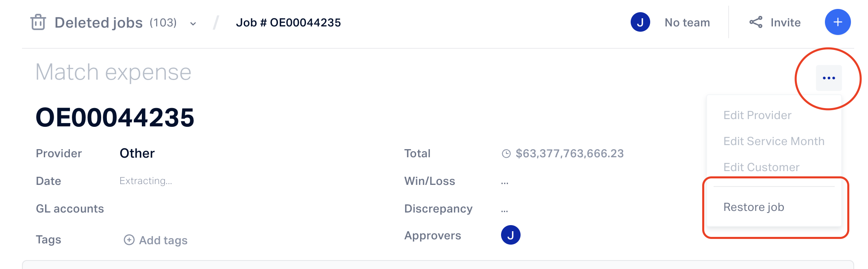This screenshot has height=269, width=868.
Task: Open the No team selector
Action: pos(687,23)
